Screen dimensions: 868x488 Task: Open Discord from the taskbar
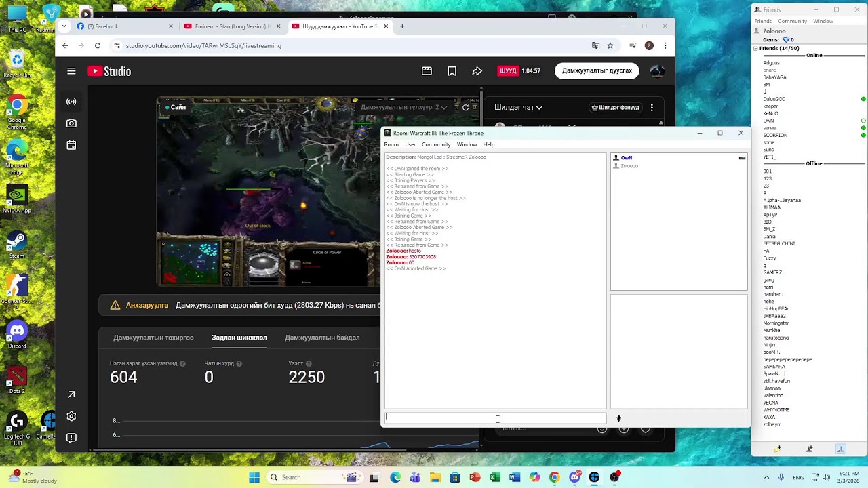pos(574,477)
